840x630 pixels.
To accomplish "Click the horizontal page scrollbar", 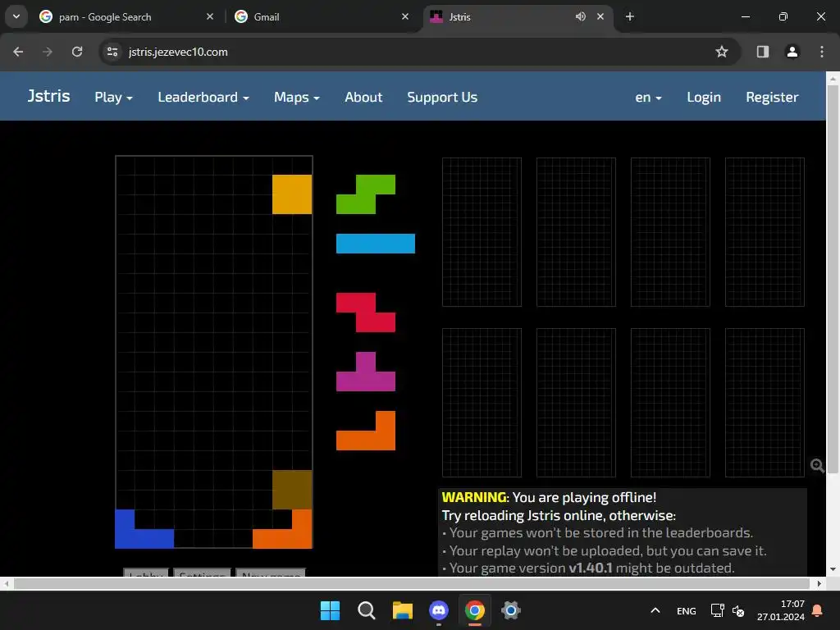I will (412, 583).
